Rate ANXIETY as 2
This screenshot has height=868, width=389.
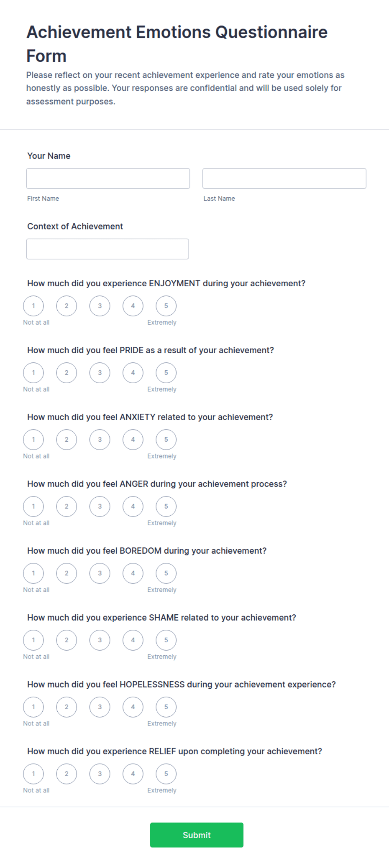click(x=67, y=440)
